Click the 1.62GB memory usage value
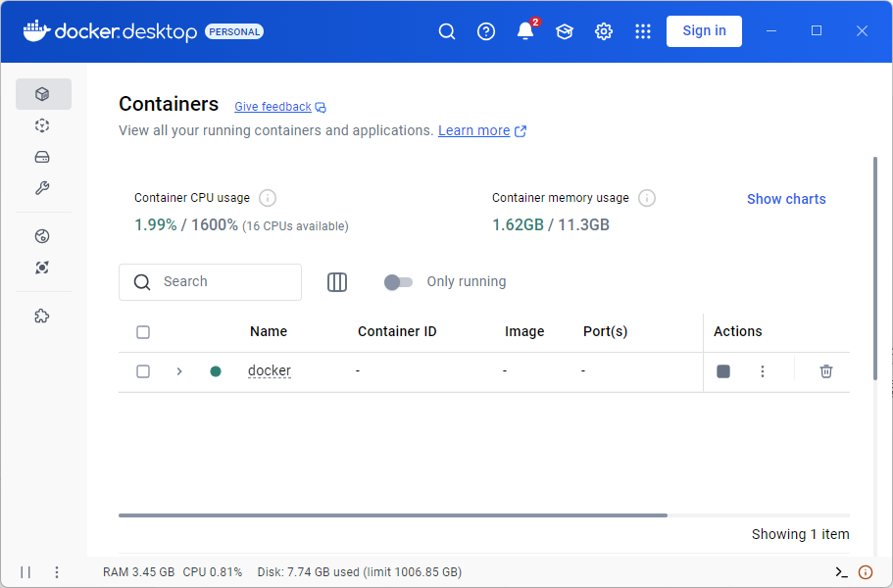893x588 pixels. pos(518,224)
